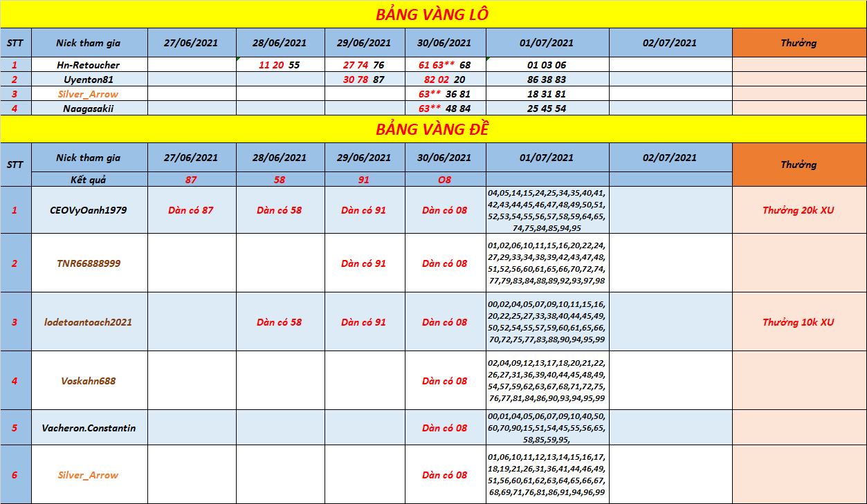Select the Hn-Retoucher nickname cell
867x504 pixels.
[89, 65]
